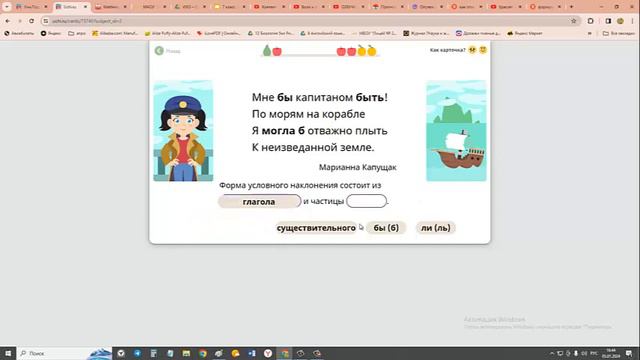Open Telegram from the taskbar
The width and height of the screenshot is (640, 360).
138,353
